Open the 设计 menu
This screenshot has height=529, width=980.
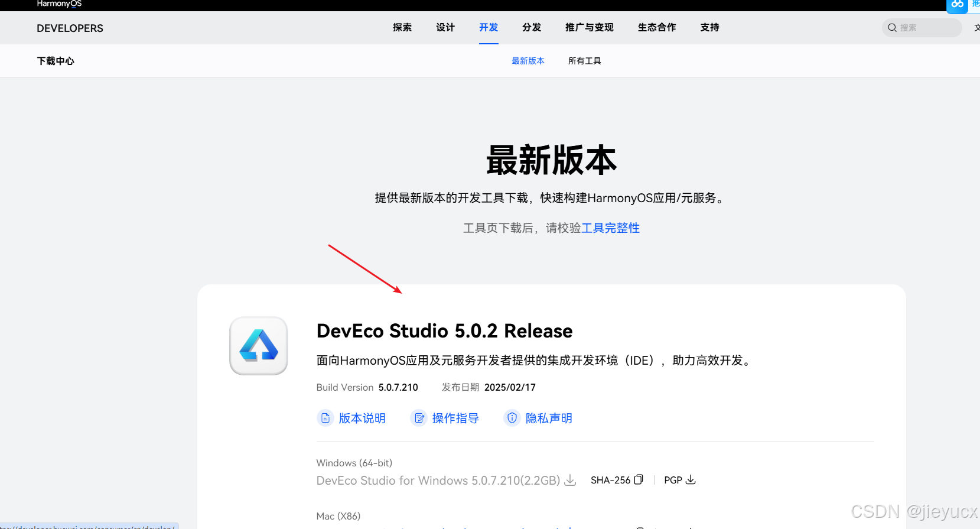pyautogui.click(x=445, y=27)
